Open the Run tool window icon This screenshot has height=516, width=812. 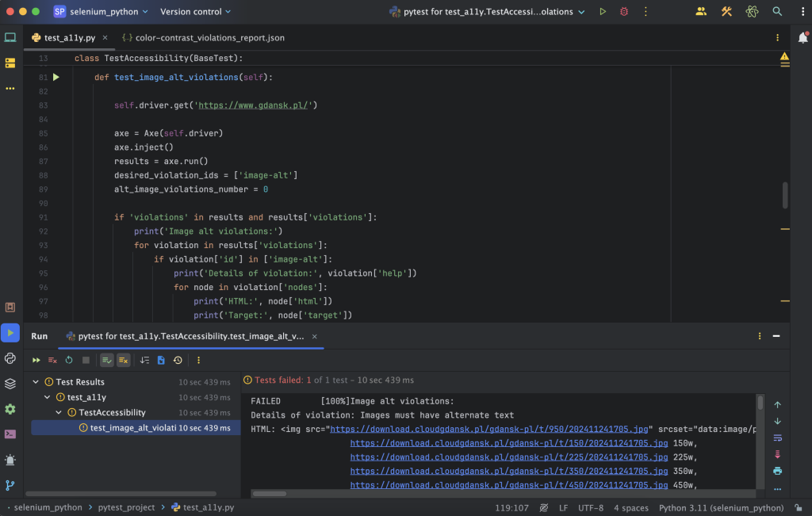tap(10, 333)
